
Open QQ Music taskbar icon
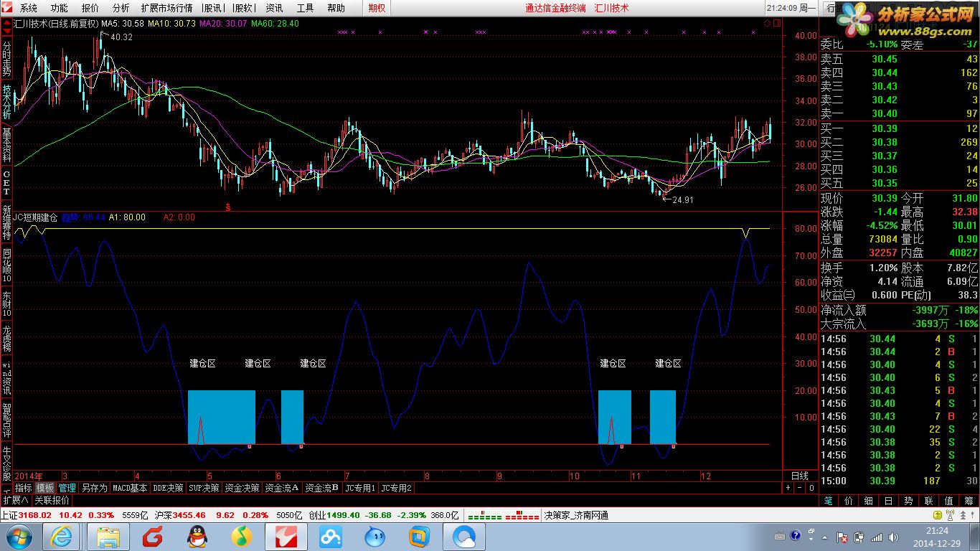click(242, 537)
